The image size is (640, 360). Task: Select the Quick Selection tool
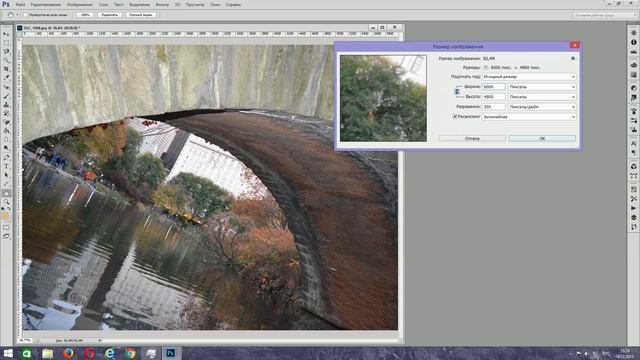6,60
